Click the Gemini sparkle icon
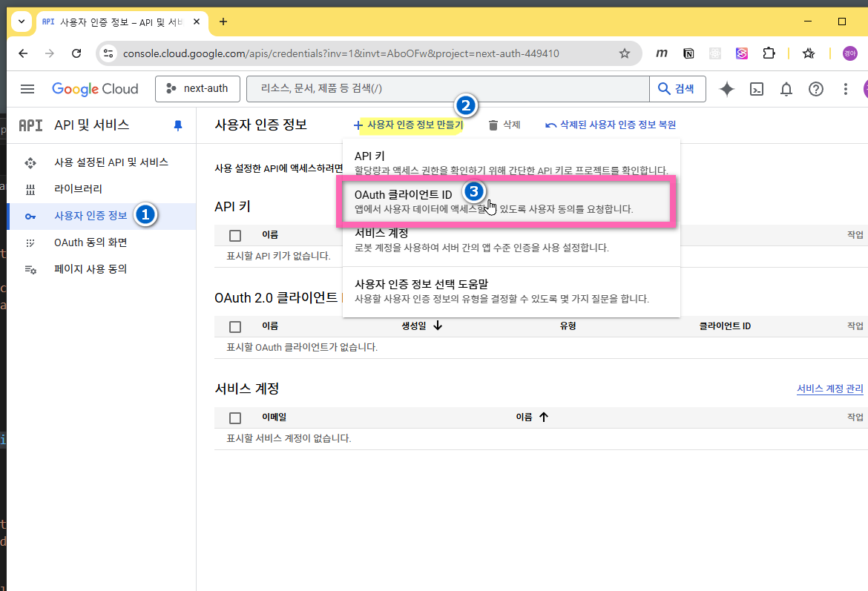This screenshot has width=868, height=591. [727, 89]
